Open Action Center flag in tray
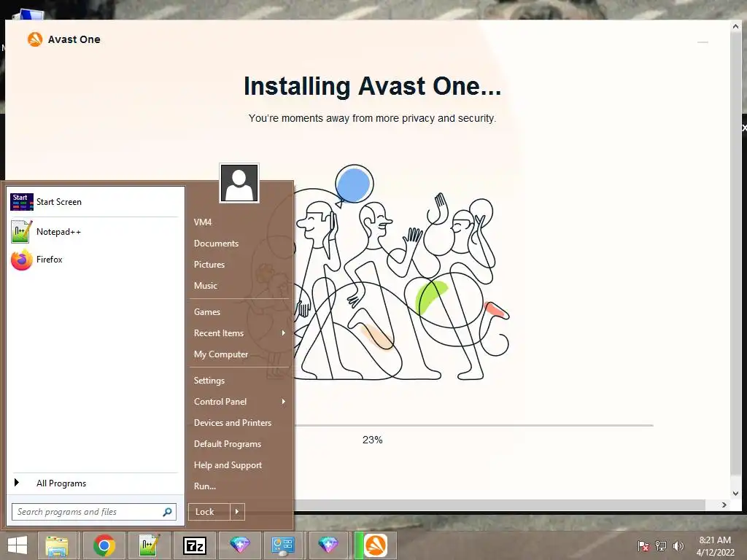Screen dimensions: 747x560 pyautogui.click(x=643, y=545)
